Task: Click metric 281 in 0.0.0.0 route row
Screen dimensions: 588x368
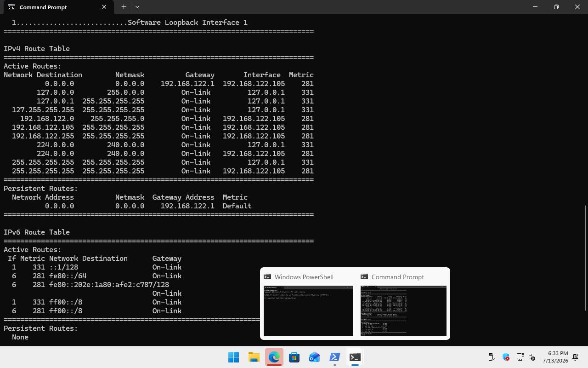Action: click(x=307, y=84)
